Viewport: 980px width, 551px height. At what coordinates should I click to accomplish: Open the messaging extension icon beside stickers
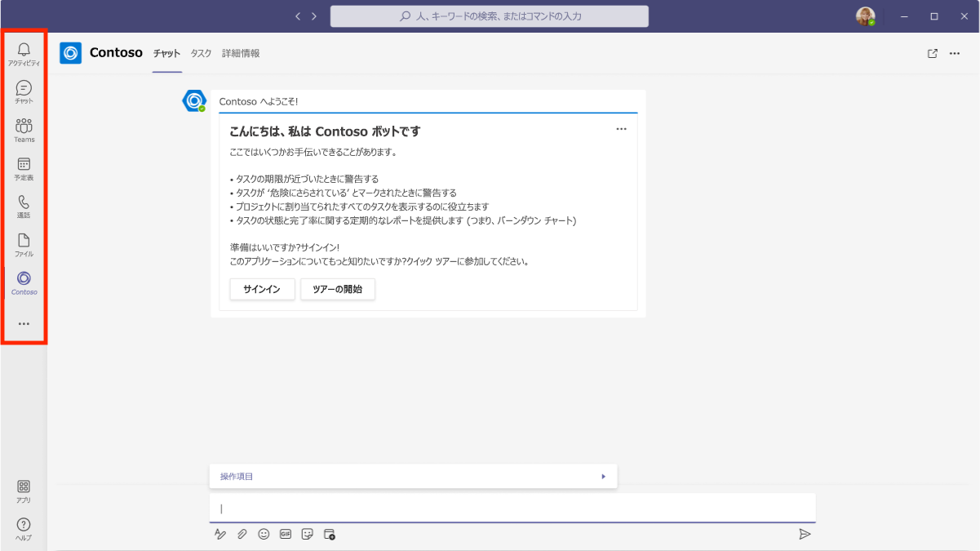coord(330,534)
